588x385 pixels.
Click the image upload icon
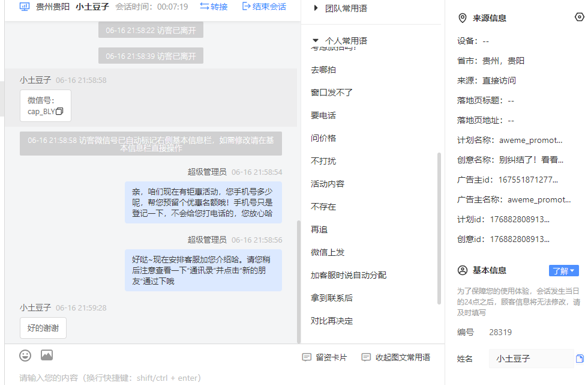pyautogui.click(x=47, y=355)
